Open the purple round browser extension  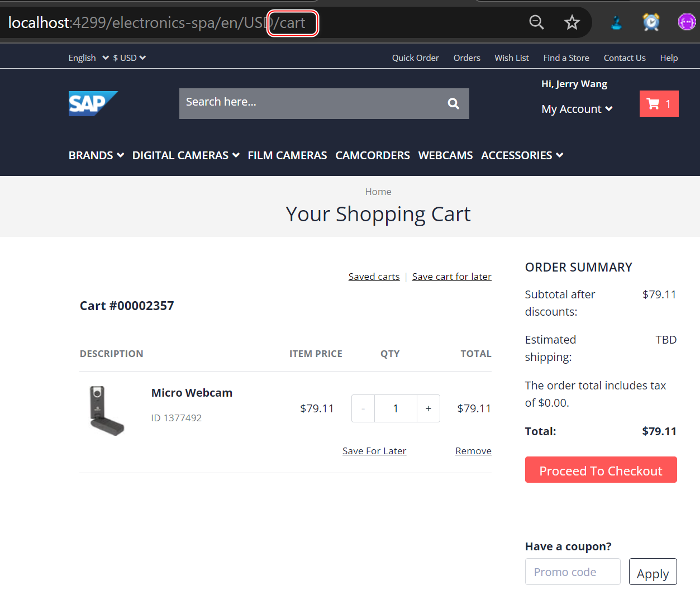[x=687, y=22]
